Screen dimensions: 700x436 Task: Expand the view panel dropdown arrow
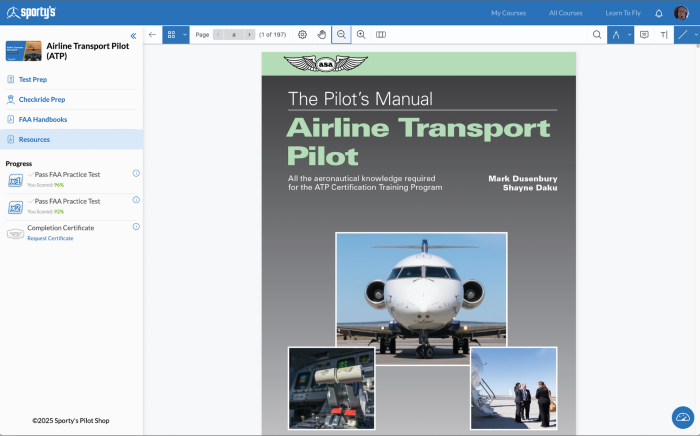[x=185, y=34]
